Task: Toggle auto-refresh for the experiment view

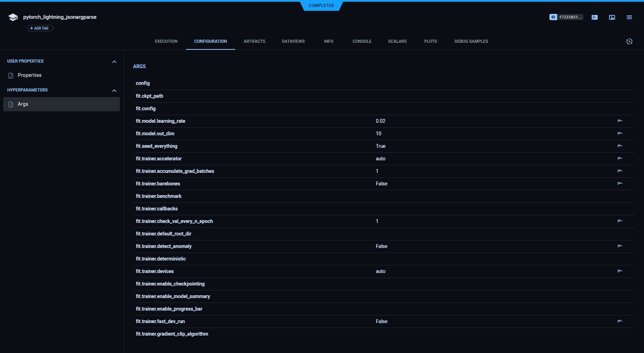Action: (629, 41)
